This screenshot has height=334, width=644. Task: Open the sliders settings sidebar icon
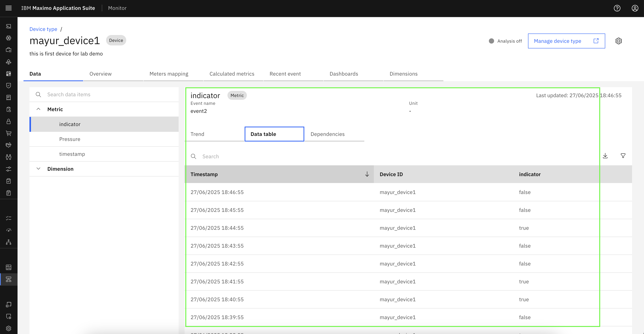point(9,169)
